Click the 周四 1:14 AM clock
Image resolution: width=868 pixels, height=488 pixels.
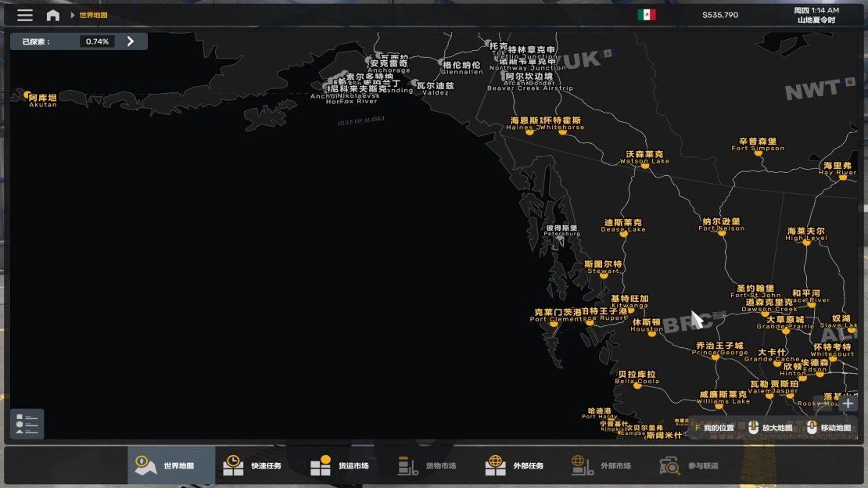[816, 10]
